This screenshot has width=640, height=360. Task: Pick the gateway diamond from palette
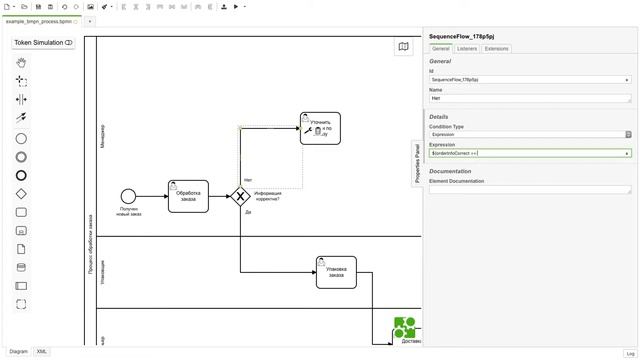click(21, 194)
